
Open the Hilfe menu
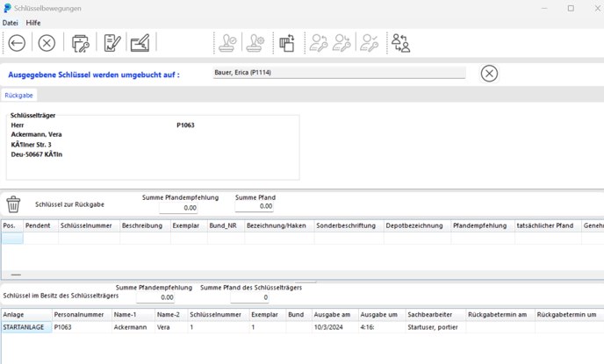(x=33, y=23)
